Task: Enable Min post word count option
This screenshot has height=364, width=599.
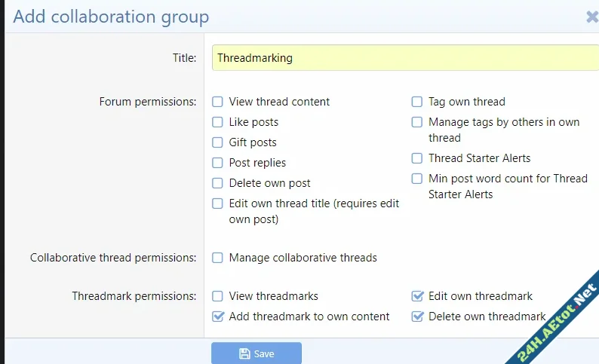Action: coord(416,179)
